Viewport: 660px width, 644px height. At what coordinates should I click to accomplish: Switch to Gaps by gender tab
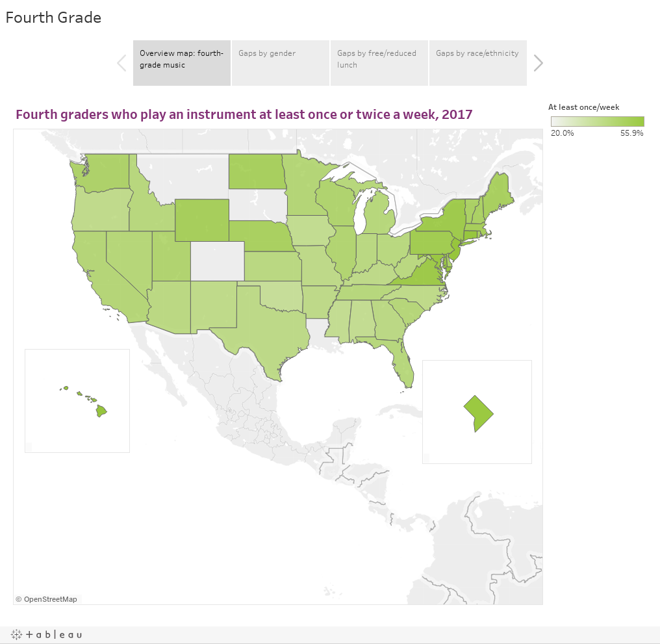[x=281, y=63]
